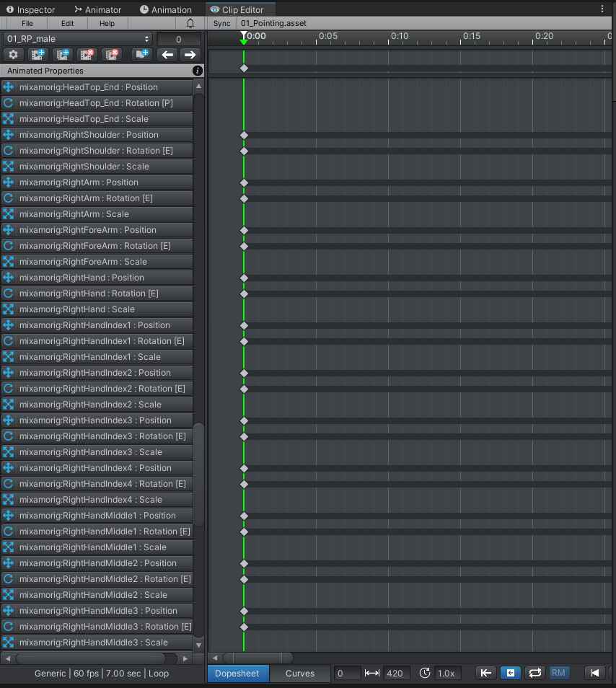Screen dimensions: 616x688
Task: Go to previous keyframe with left arrow
Action: (x=167, y=55)
